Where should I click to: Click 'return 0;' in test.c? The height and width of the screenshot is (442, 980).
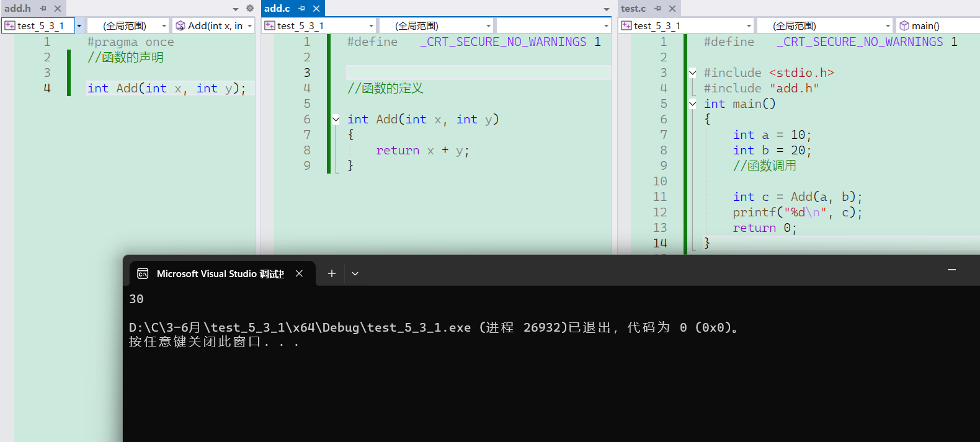pos(764,228)
